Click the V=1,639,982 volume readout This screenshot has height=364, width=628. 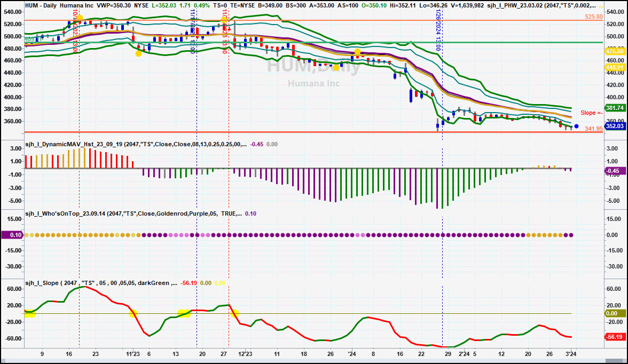click(x=467, y=6)
